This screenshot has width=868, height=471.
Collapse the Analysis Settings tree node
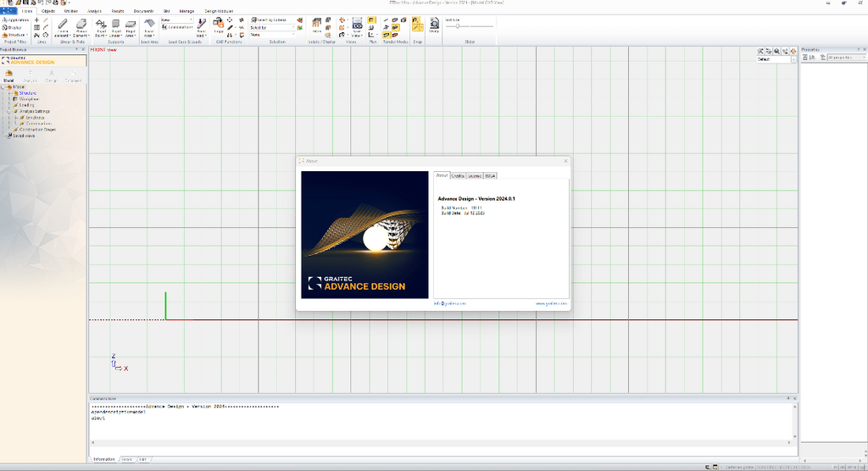(x=9, y=111)
